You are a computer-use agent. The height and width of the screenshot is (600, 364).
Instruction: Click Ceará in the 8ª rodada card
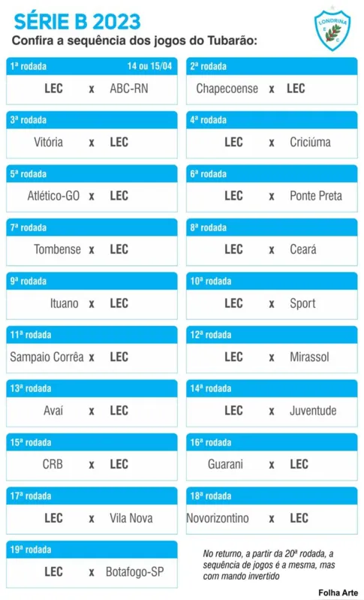302,249
